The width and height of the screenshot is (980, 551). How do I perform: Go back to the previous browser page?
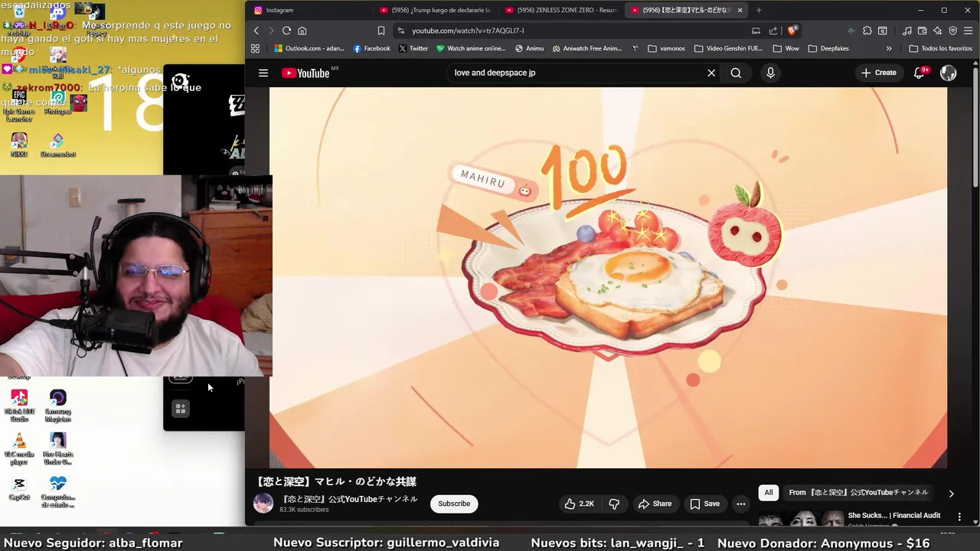(x=256, y=31)
